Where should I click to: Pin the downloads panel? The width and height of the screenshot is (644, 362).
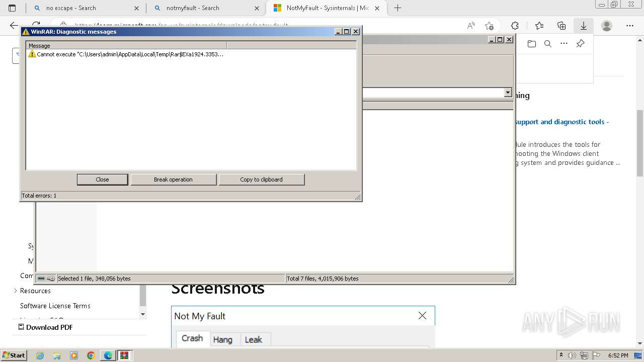tap(580, 44)
